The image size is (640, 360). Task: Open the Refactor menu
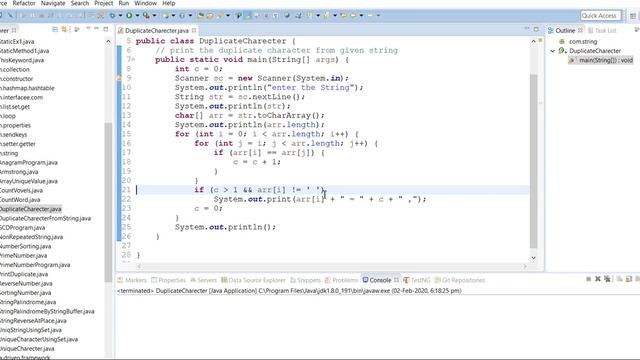pos(24,3)
